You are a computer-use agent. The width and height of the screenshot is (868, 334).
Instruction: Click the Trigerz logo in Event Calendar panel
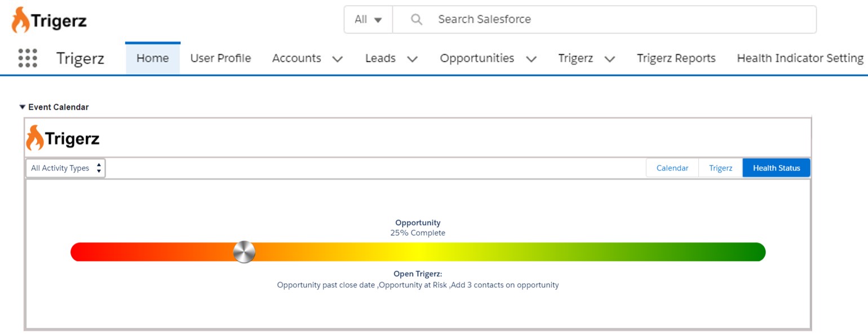(x=63, y=138)
